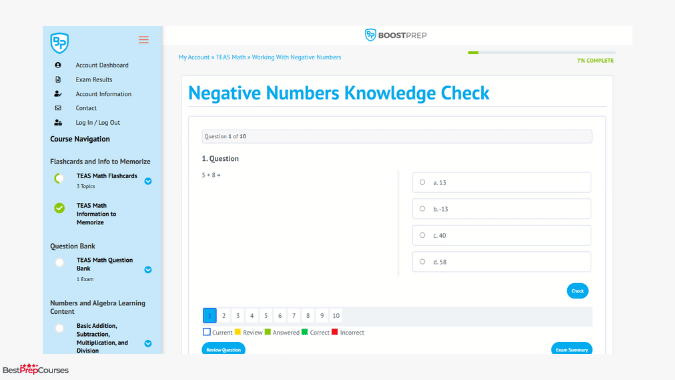The image size is (675, 380).
Task: Follow Working With Negative Numbers breadcrumb
Action: 297,57
